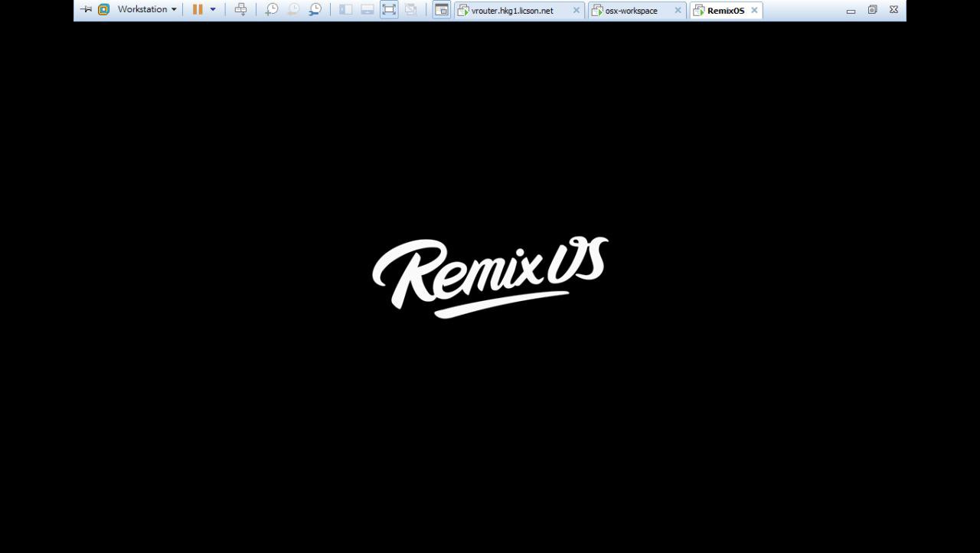Viewport: 980px width, 553px height.
Task: Toggle Unity mode
Action: click(410, 9)
